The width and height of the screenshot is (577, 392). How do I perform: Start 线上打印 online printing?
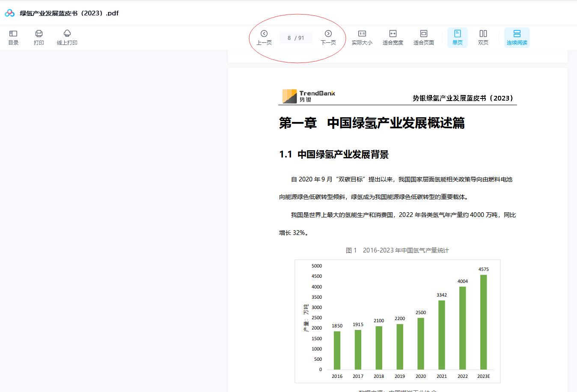(67, 37)
